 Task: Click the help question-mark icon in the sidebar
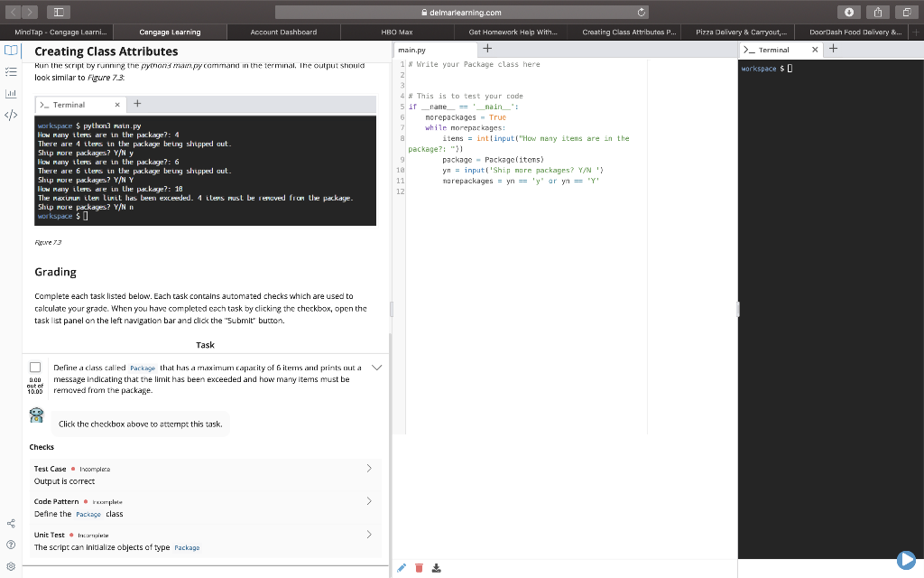tap(10, 543)
